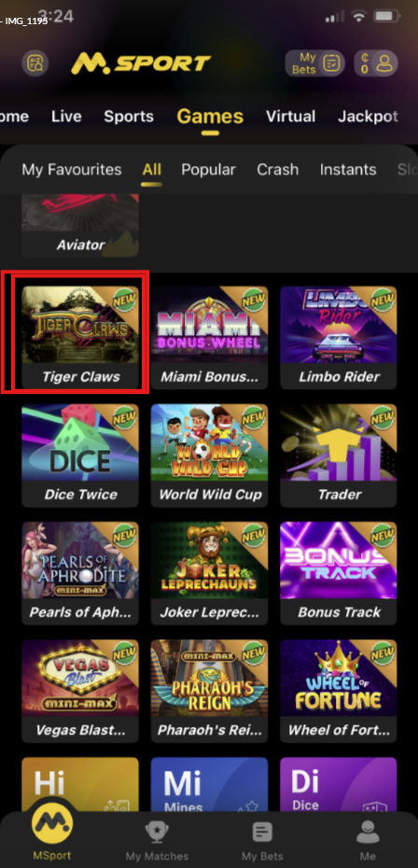Switch to the Live tab
418x868 pixels.
[x=66, y=117]
